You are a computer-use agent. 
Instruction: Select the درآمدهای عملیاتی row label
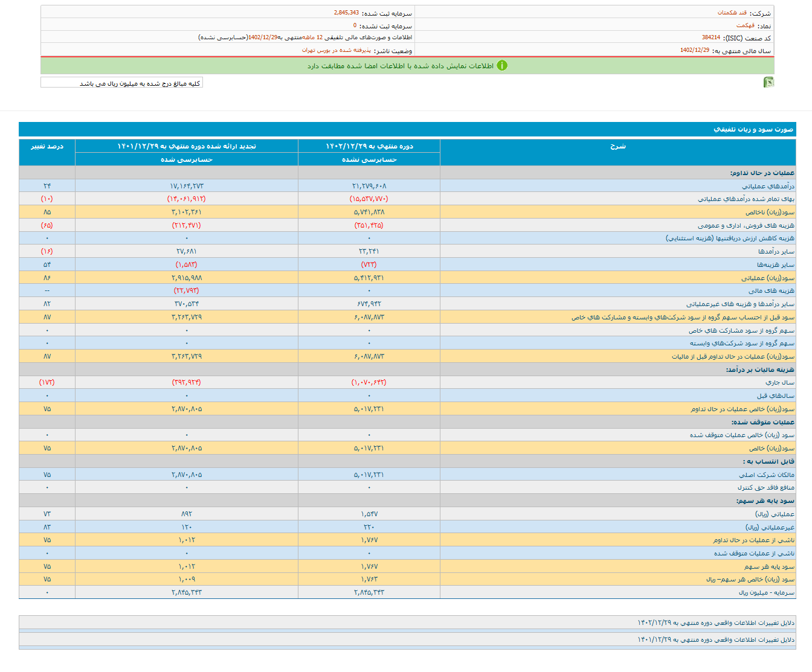(768, 186)
